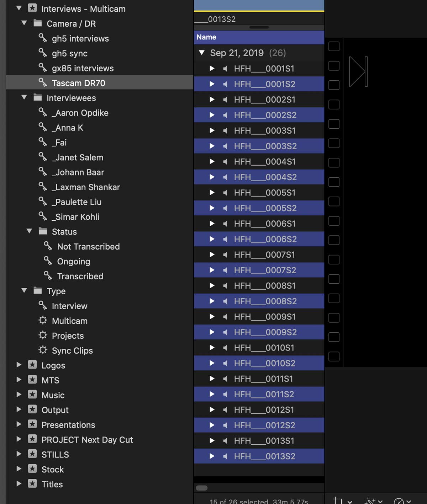
Task: Open the Interview keyword collection under Type
Action: tap(69, 306)
